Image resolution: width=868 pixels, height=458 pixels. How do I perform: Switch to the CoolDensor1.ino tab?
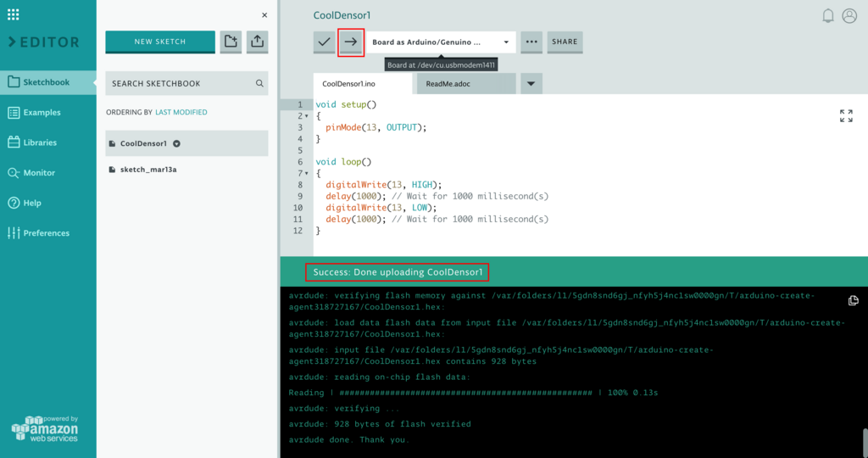coord(363,84)
